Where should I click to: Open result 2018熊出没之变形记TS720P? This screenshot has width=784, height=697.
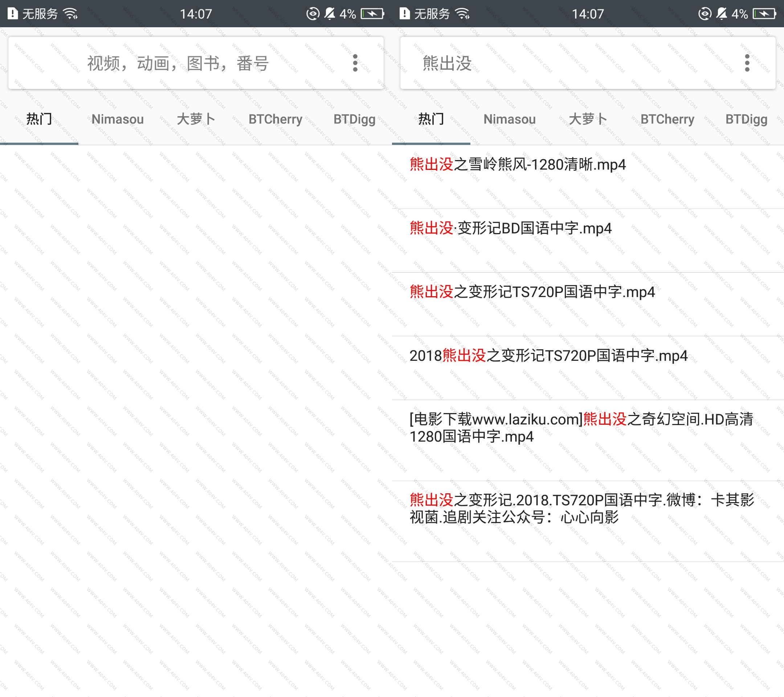(x=548, y=356)
